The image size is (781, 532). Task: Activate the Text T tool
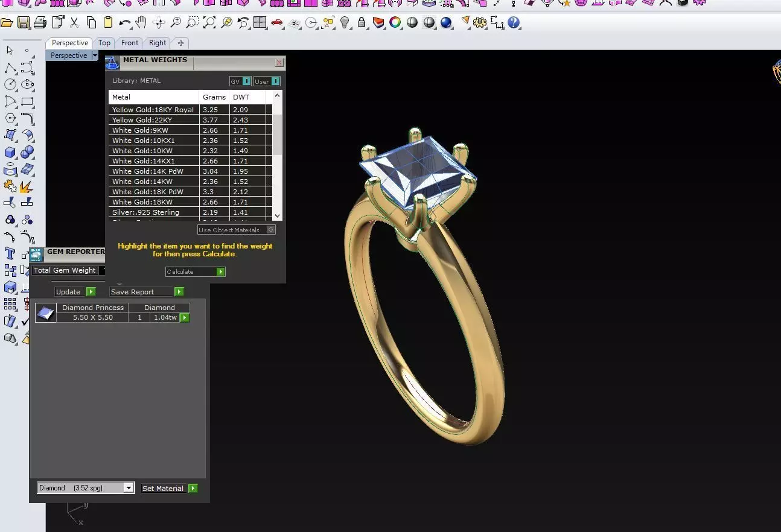[x=10, y=253]
